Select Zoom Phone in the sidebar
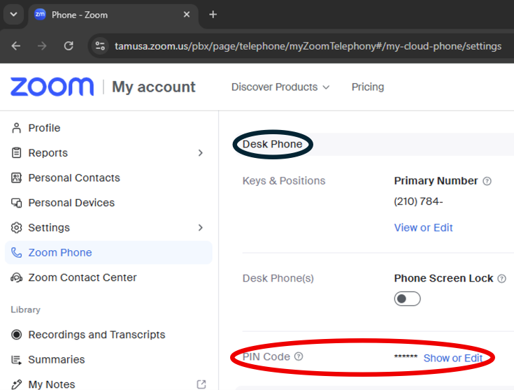 point(109,253)
